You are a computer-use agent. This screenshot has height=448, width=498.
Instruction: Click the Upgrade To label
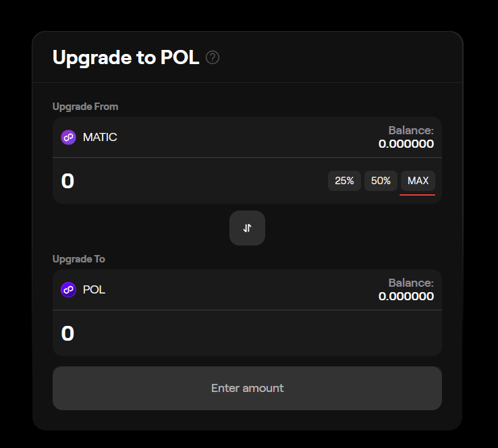coord(79,259)
